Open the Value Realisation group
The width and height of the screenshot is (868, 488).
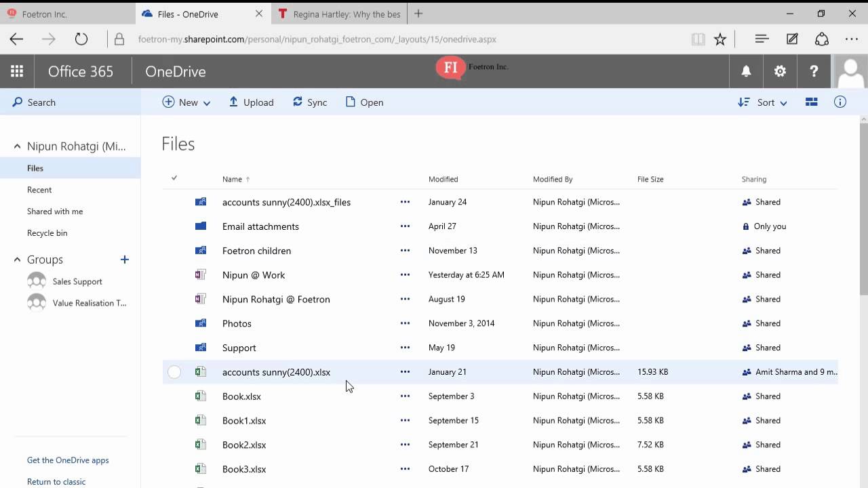point(90,303)
